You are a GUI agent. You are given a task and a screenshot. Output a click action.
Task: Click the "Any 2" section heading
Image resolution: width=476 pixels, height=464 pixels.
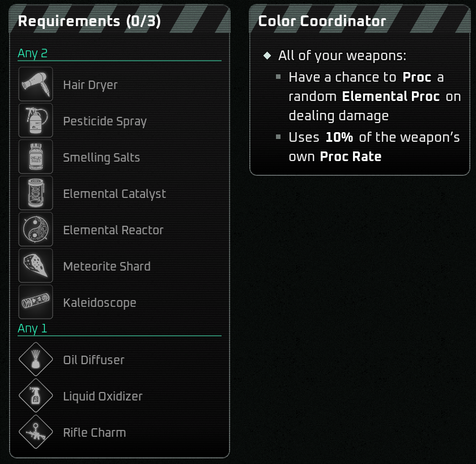coord(32,53)
